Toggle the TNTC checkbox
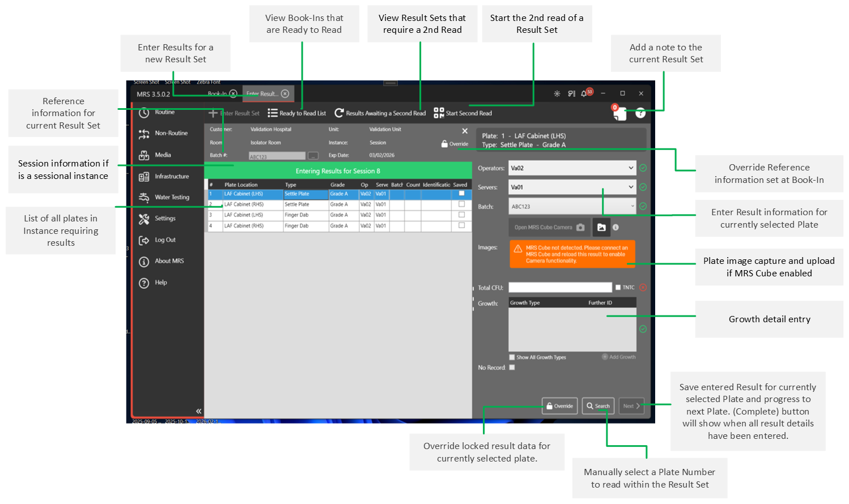The height and width of the screenshot is (504, 849). (x=618, y=288)
